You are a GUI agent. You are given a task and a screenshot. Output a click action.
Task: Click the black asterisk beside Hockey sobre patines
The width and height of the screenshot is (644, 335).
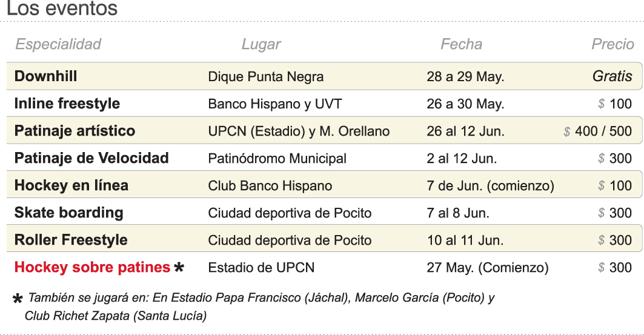[x=179, y=267]
